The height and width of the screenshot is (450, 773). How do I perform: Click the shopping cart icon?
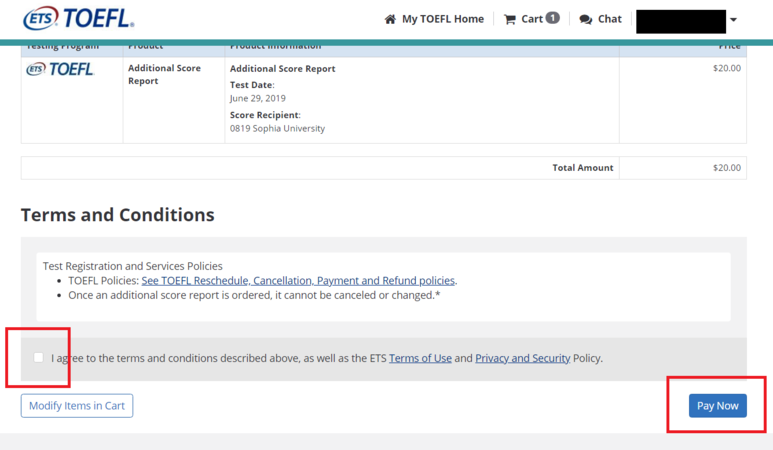510,19
